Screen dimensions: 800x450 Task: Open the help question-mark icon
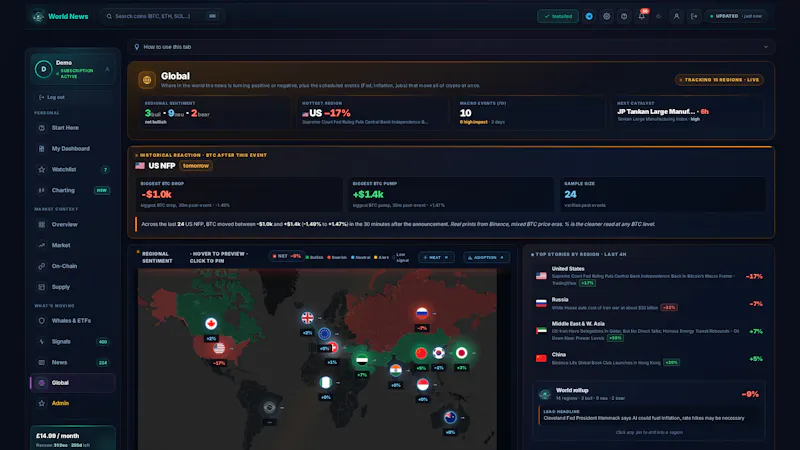point(624,16)
